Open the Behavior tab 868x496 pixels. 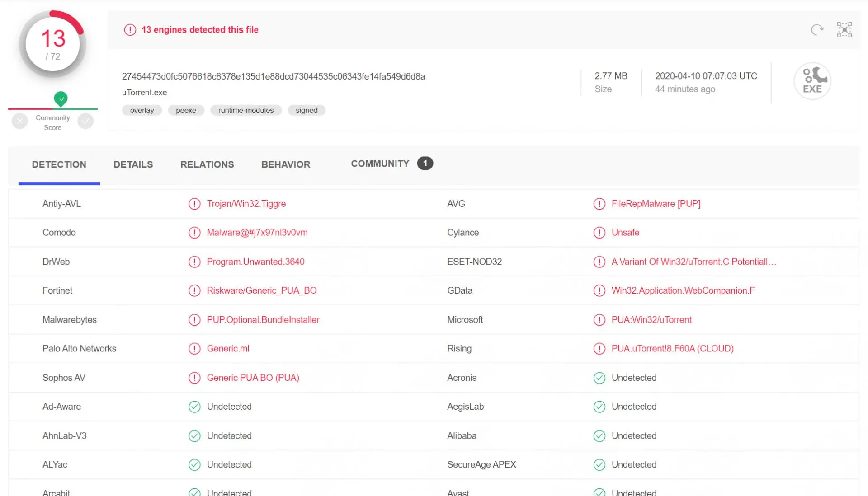click(286, 164)
